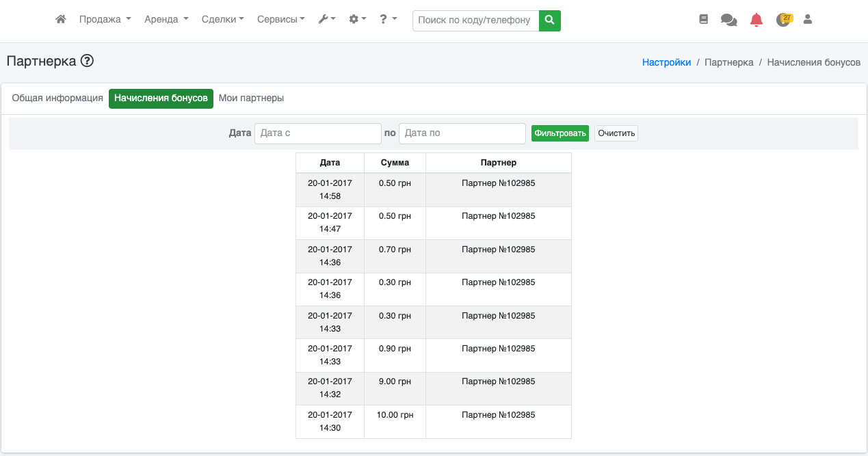Click help icon beside Партнерка title
Viewport: 868px width, 456px height.
pos(87,61)
